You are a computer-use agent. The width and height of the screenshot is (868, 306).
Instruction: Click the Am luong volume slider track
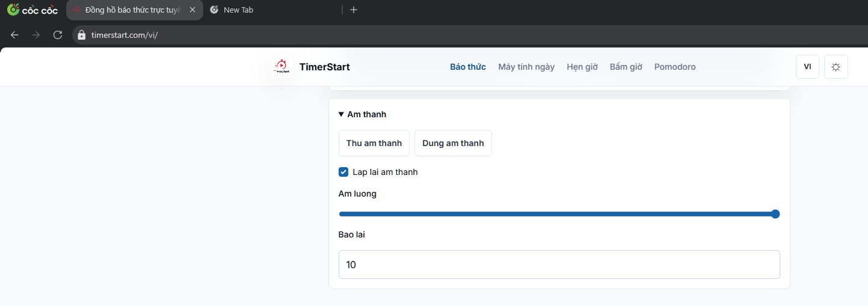pyautogui.click(x=558, y=214)
